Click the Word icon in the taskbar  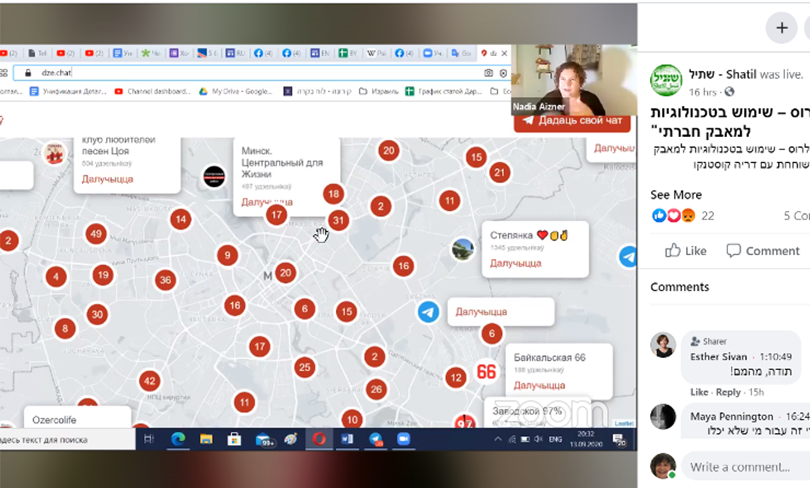click(x=347, y=439)
